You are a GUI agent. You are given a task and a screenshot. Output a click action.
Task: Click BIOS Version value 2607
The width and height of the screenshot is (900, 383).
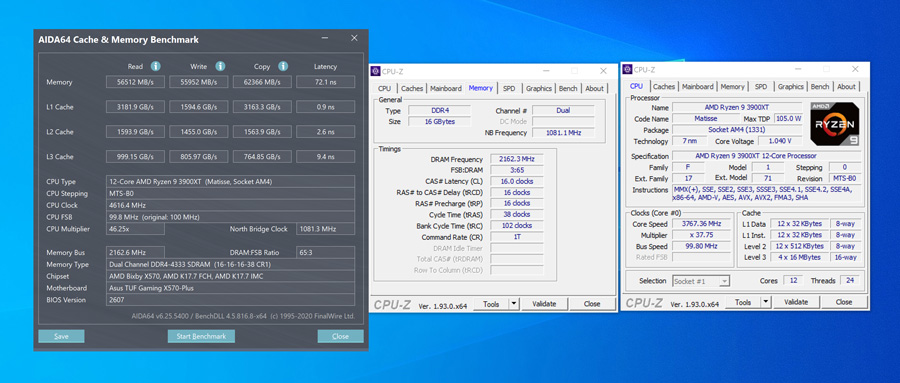[x=230, y=300]
